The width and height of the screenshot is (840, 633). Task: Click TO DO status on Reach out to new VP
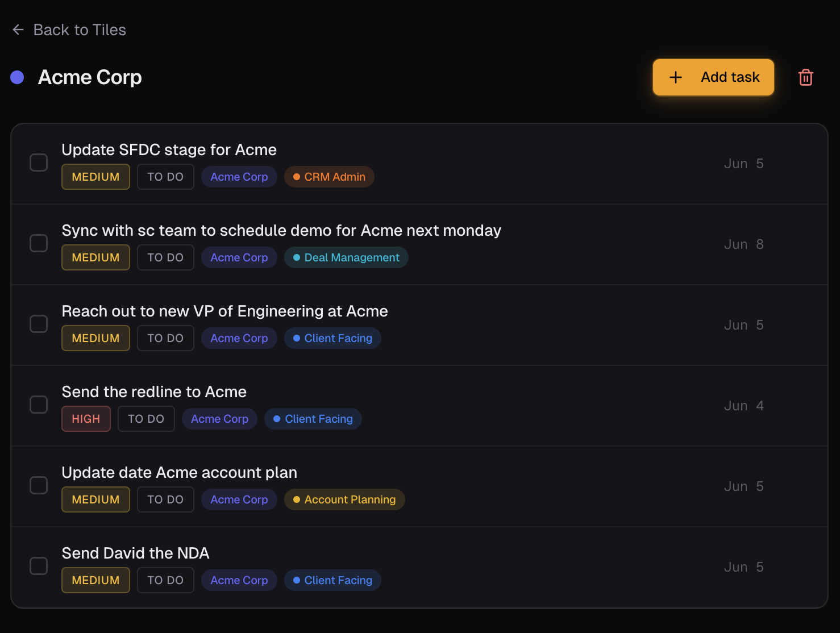point(165,338)
